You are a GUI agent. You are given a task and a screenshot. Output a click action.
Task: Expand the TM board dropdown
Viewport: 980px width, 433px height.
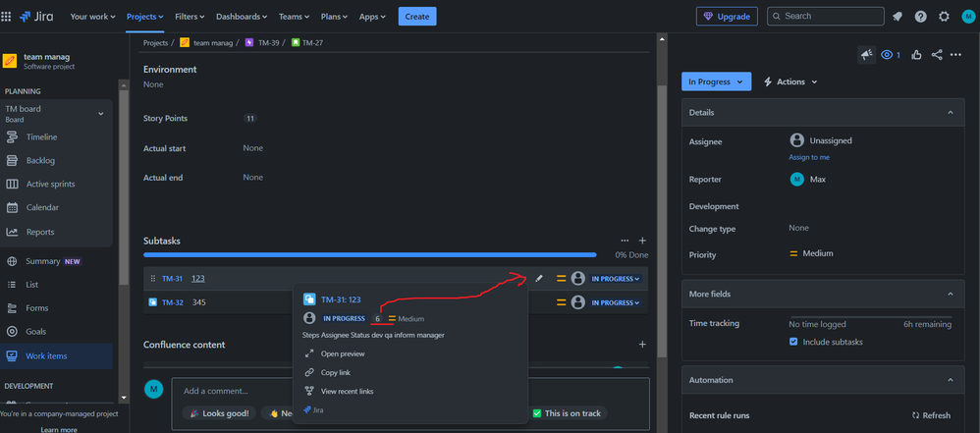[x=100, y=114]
